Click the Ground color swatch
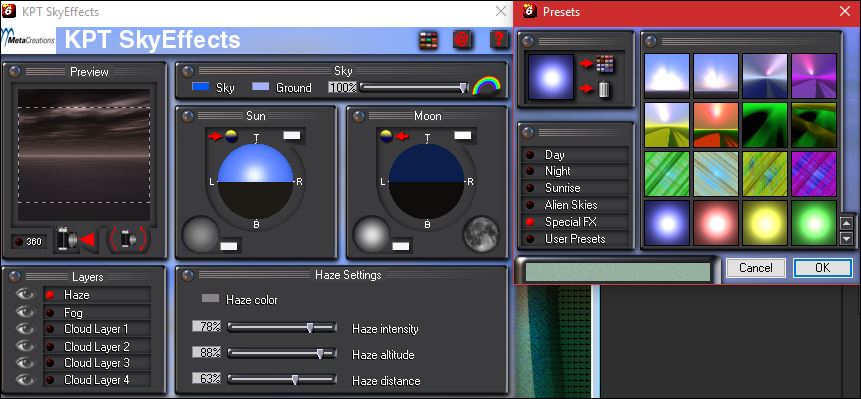 [260, 87]
